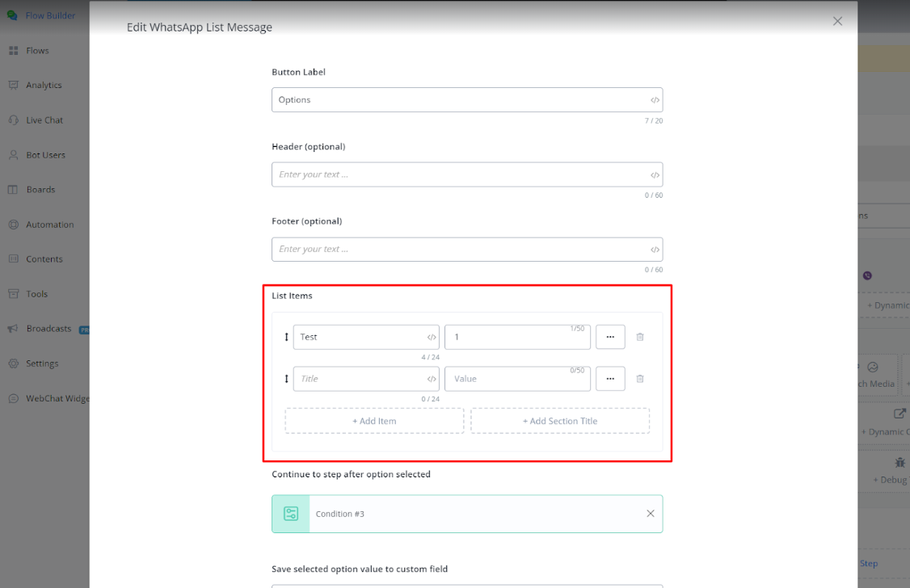Click the variable icon in Button Label field

655,100
